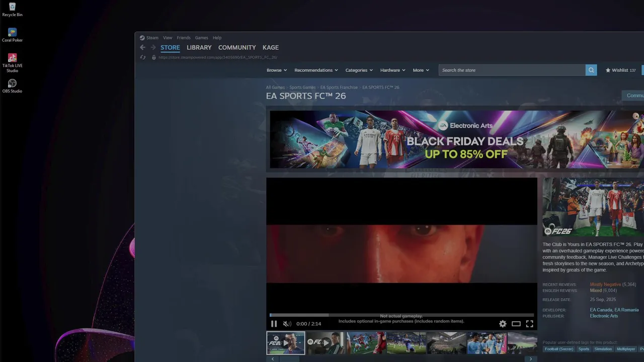Launch OBS Studio from the desktop
The width and height of the screenshot is (644, 362).
coord(12,86)
